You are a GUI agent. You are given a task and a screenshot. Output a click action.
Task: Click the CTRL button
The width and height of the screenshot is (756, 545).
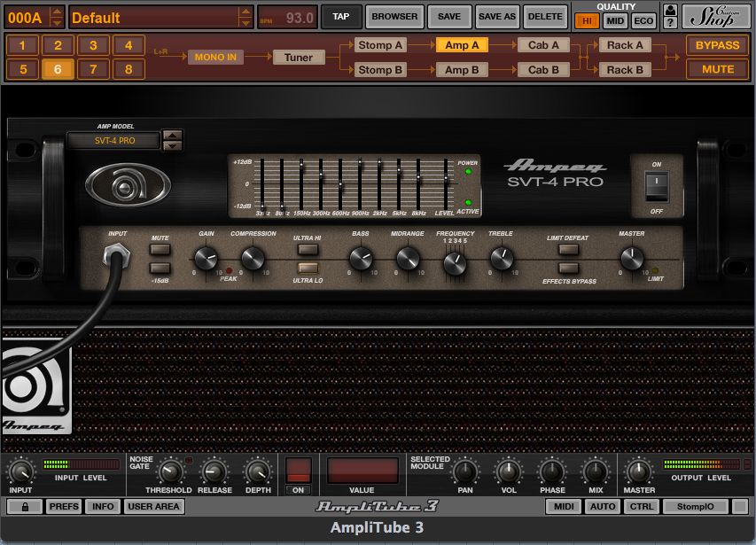tap(642, 506)
